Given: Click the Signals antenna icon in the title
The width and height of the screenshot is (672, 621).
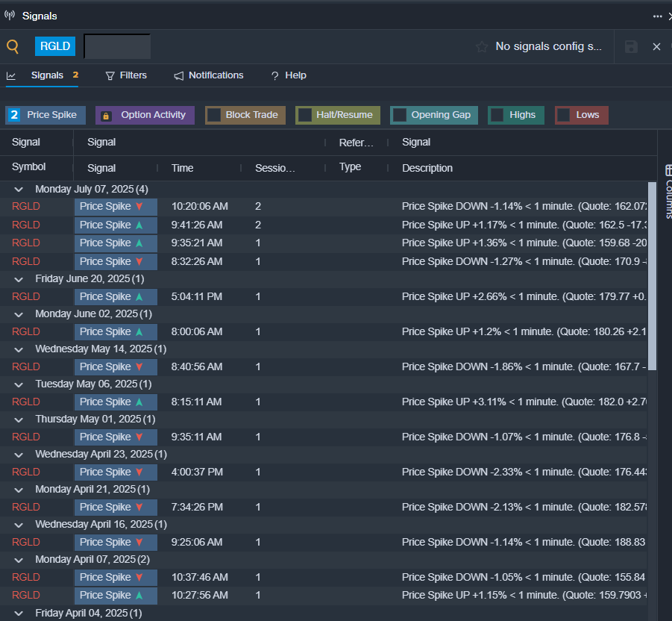Looking at the screenshot, I should 10,16.
